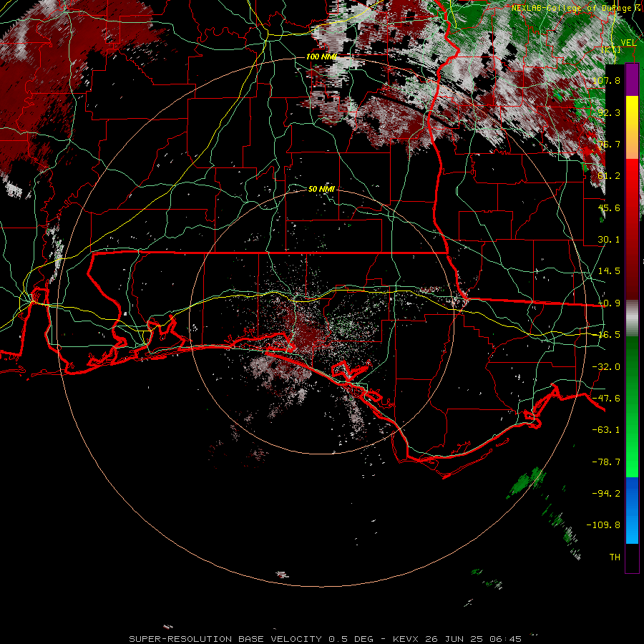
Task: Select the 76.7 velocity scale value
Action: coord(609,144)
